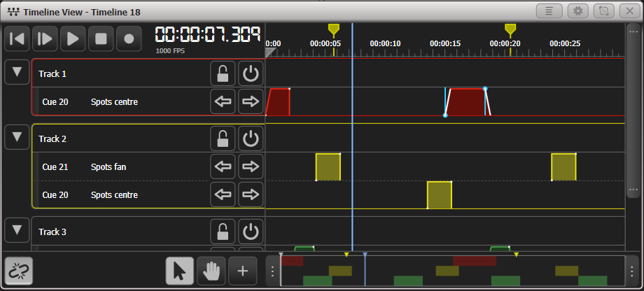Screen dimensions: 644x291
Task: Toggle the power button for Track 2
Action: [251, 139]
